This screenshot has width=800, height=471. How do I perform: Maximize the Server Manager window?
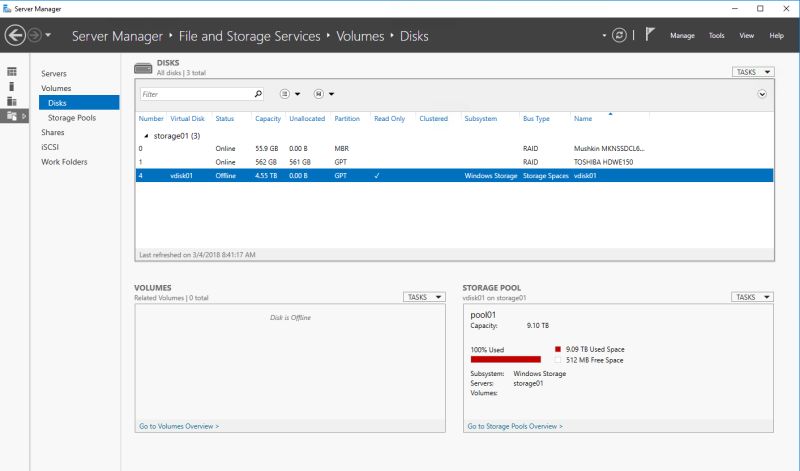tap(760, 9)
